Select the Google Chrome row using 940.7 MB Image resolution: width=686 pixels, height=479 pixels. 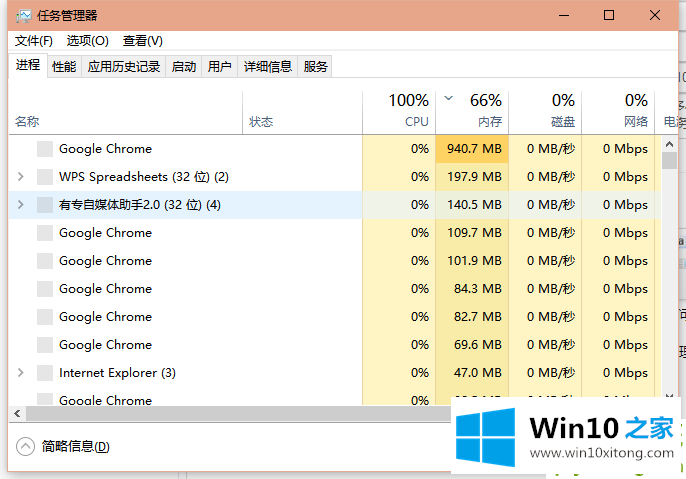coord(335,149)
